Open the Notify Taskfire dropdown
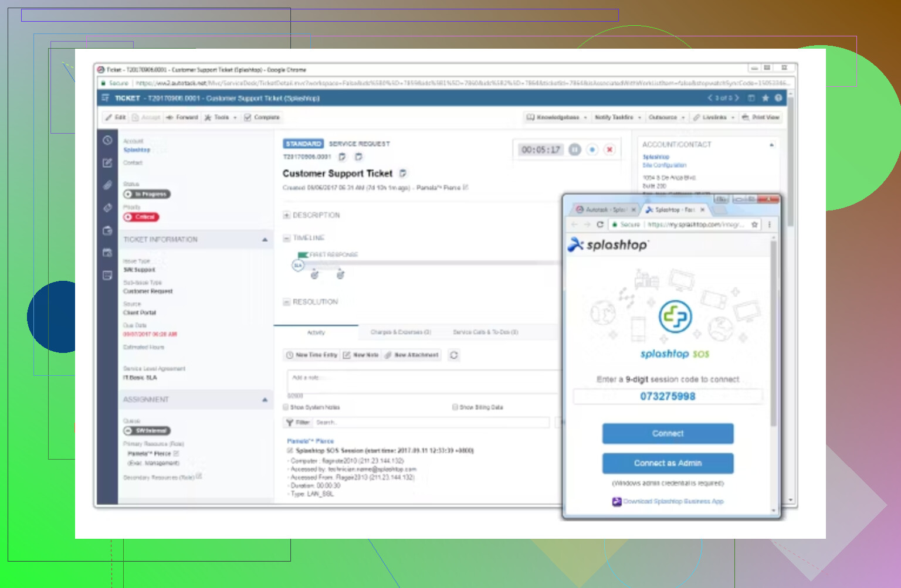This screenshot has width=901, height=588. click(x=618, y=117)
